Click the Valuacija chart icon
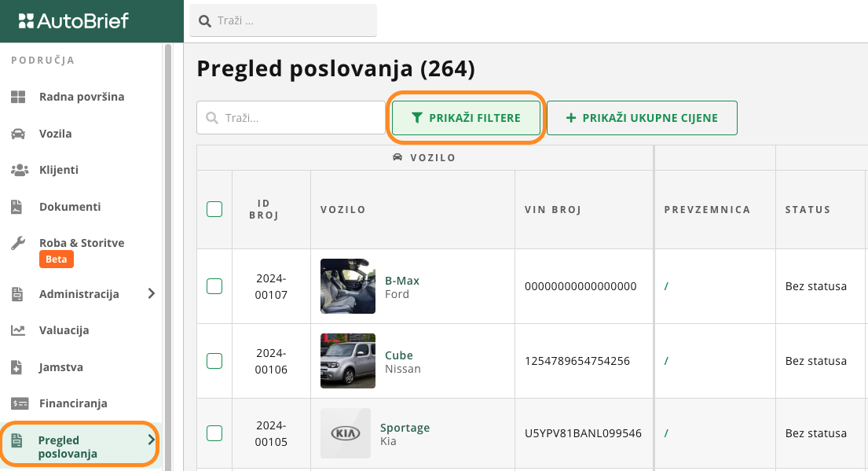The width and height of the screenshot is (868, 471). pyautogui.click(x=18, y=330)
